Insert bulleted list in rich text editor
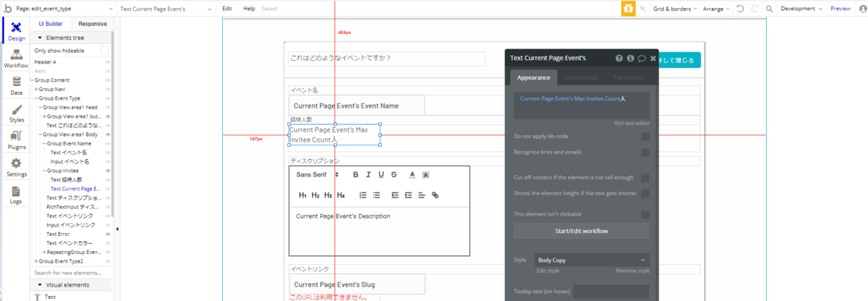The width and height of the screenshot is (868, 301). click(376, 195)
